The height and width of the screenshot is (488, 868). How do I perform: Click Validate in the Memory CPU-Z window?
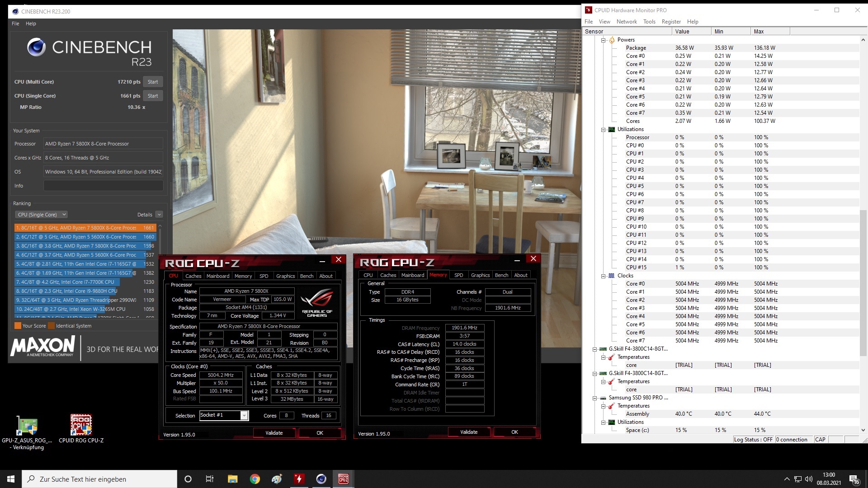[469, 432]
